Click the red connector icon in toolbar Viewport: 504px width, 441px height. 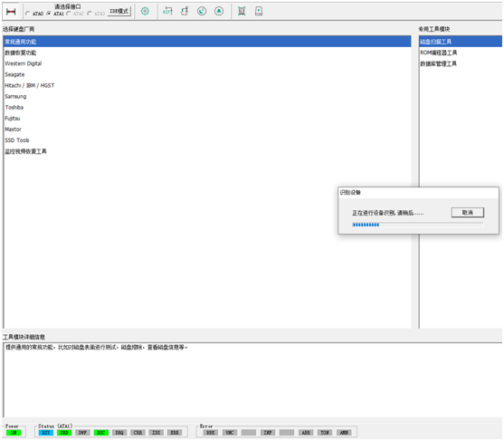pyautogui.click(x=11, y=12)
